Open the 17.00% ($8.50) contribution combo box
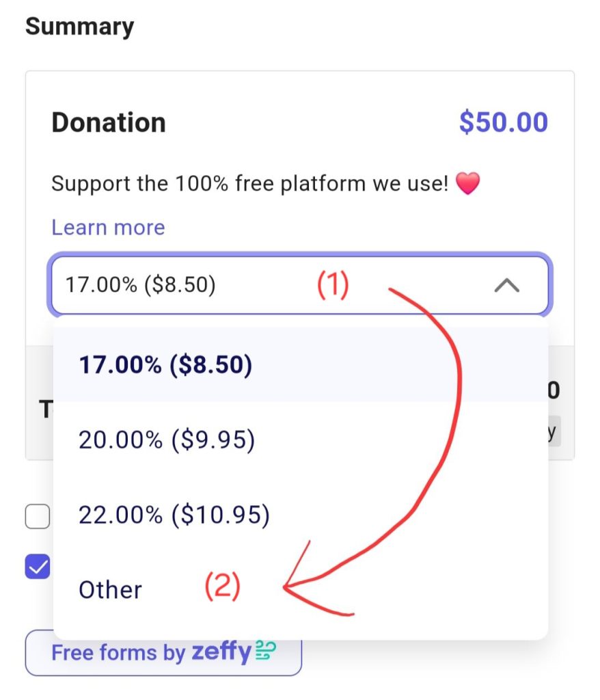600x700 pixels. click(x=300, y=285)
